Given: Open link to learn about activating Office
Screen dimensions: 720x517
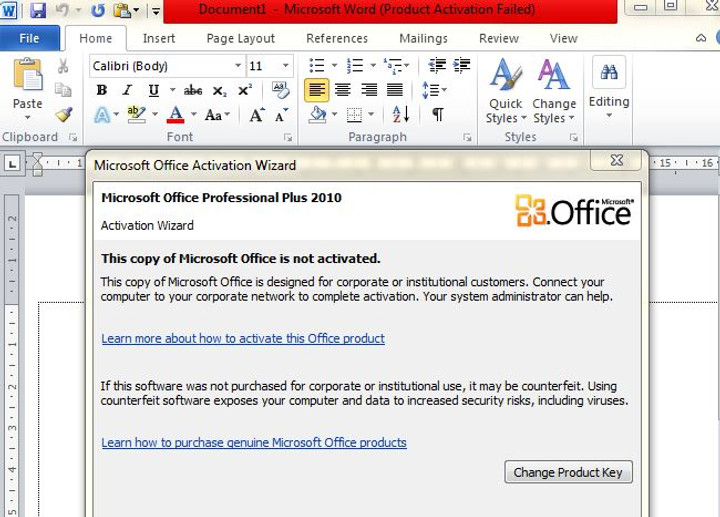Looking at the screenshot, I should 243,338.
